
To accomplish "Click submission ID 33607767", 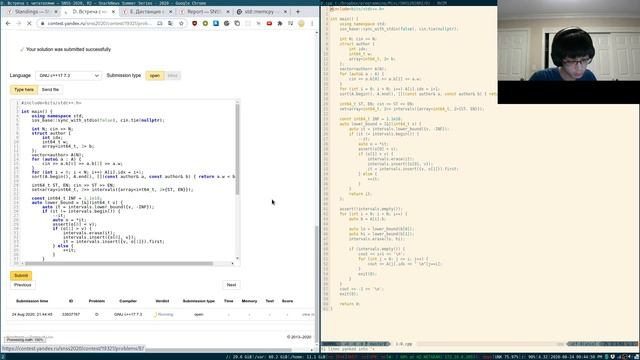I will tap(71, 314).
